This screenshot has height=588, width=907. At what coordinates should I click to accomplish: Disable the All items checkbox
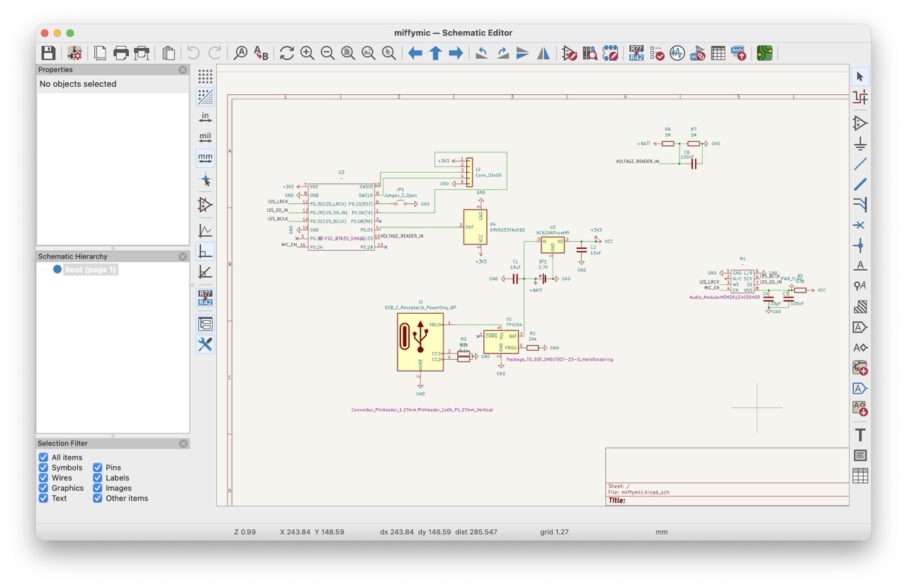pos(43,458)
